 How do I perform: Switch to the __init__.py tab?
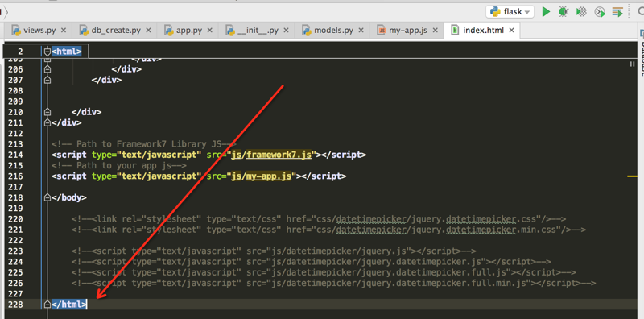tap(258, 31)
